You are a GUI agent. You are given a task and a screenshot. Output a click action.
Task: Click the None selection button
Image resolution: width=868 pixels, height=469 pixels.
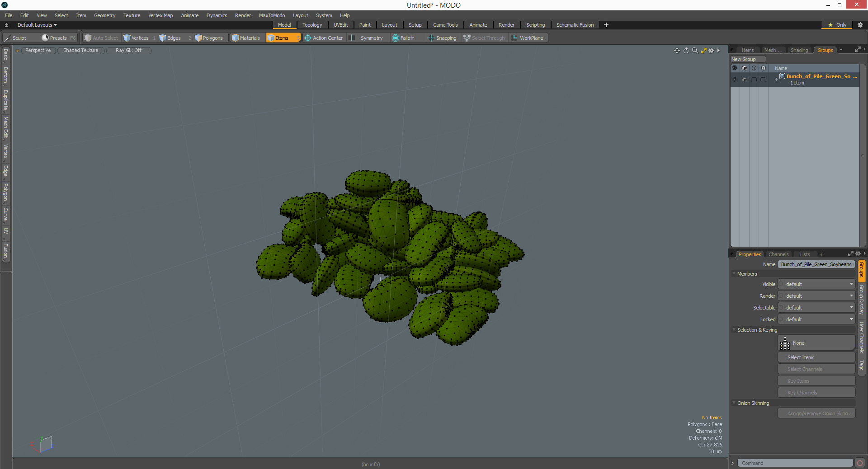816,343
